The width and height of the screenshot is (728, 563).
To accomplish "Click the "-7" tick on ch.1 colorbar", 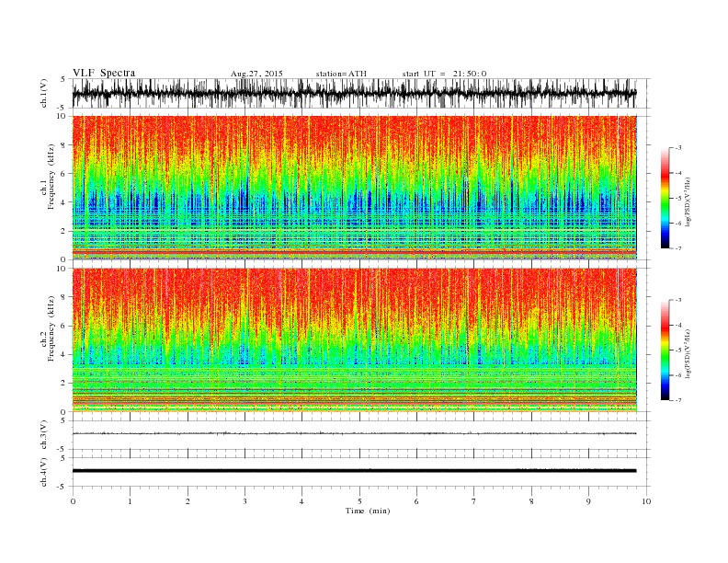I will pyautogui.click(x=677, y=248).
